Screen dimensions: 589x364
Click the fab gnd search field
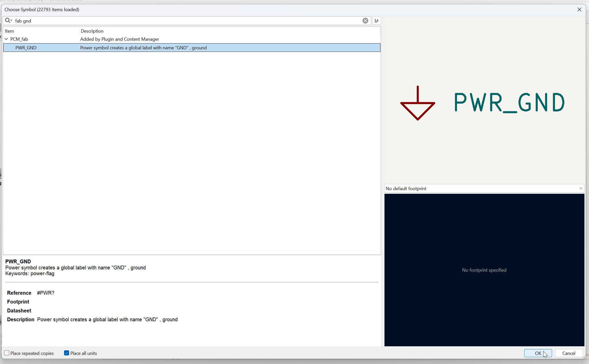[x=177, y=21]
